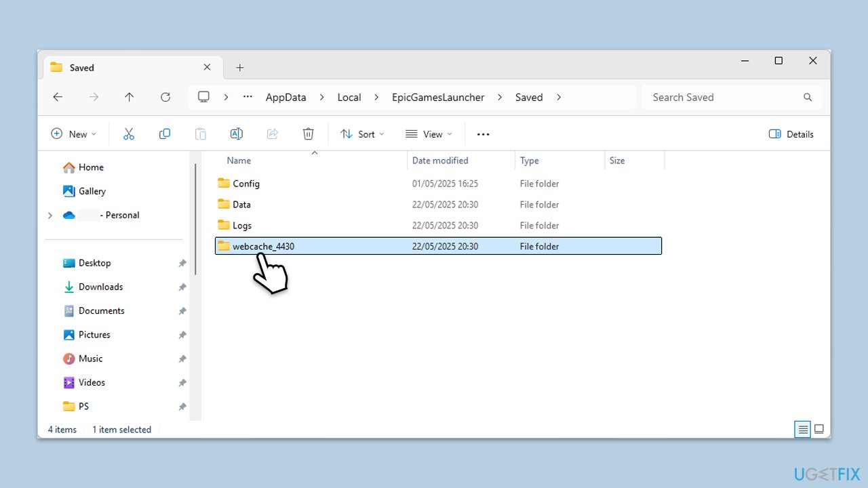Click the Copy icon in toolbar
This screenshot has width=868, height=488.
click(x=165, y=134)
